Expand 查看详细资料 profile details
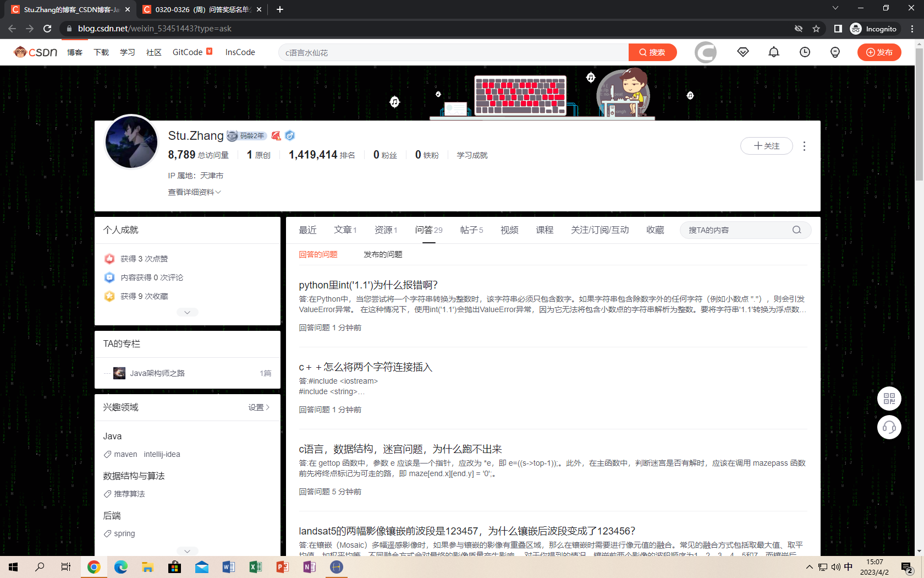This screenshot has width=924, height=578. pyautogui.click(x=194, y=192)
